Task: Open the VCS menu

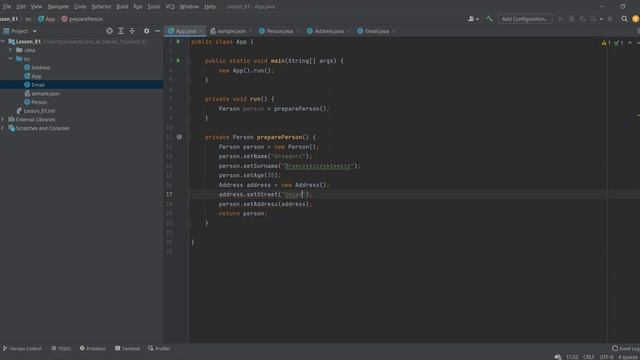Action: click(x=170, y=7)
